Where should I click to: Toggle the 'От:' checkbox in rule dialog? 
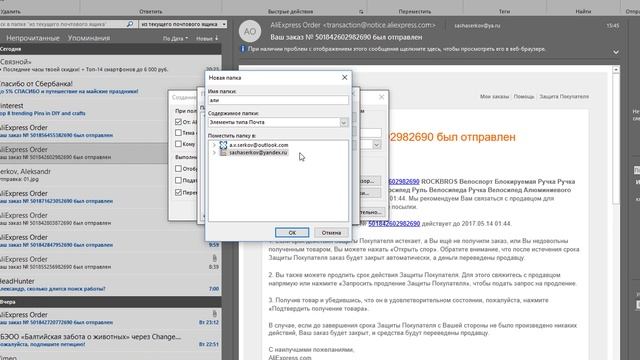(178, 122)
